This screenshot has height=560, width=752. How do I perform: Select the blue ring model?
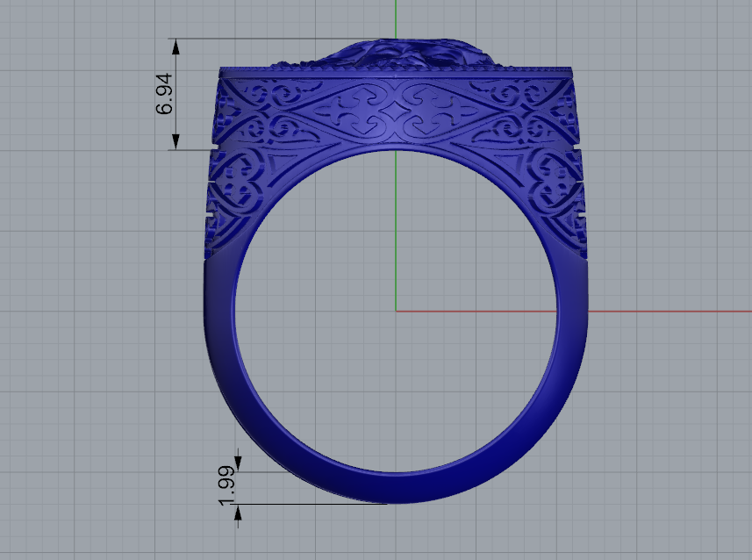396,271
